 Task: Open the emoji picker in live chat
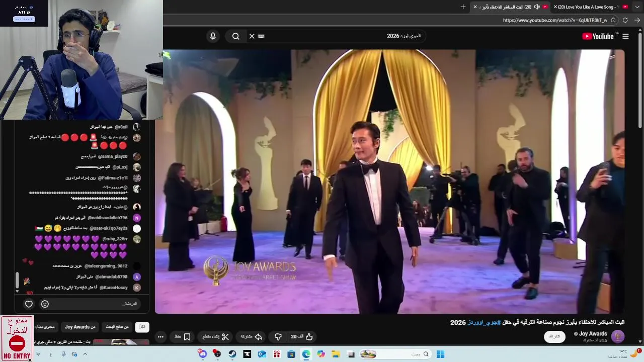pos(45,304)
